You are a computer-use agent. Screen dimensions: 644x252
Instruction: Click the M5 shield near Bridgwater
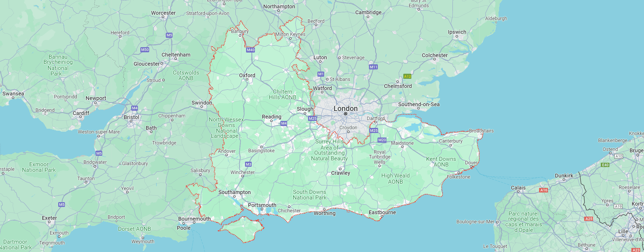coord(99,153)
